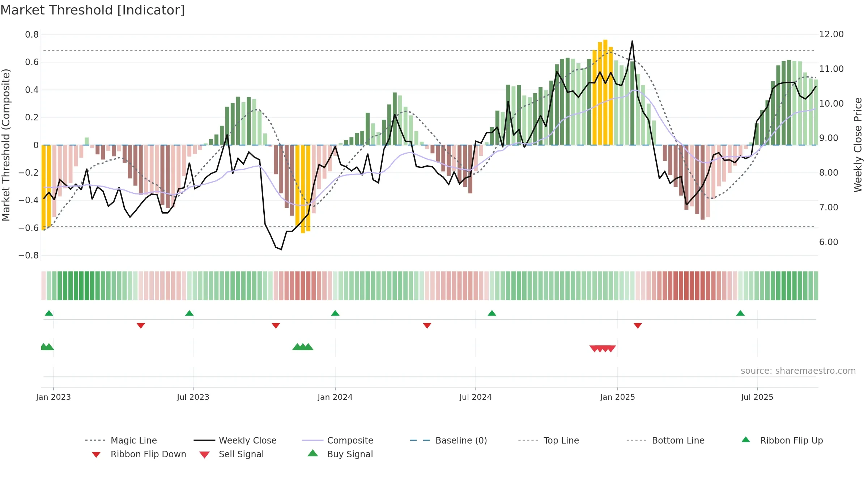The width and height of the screenshot is (868, 488).
Task: Click the Ribbon Flip Up legend triangle icon
Action: (x=746, y=440)
